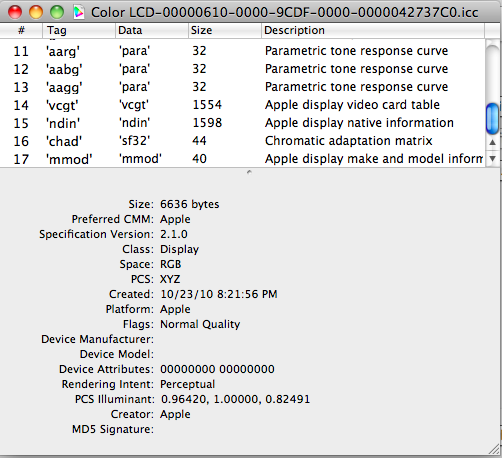Viewport: 502px width, 458px height.
Task: Select the 'vcgt' tag in row 14
Action: [x=62, y=105]
